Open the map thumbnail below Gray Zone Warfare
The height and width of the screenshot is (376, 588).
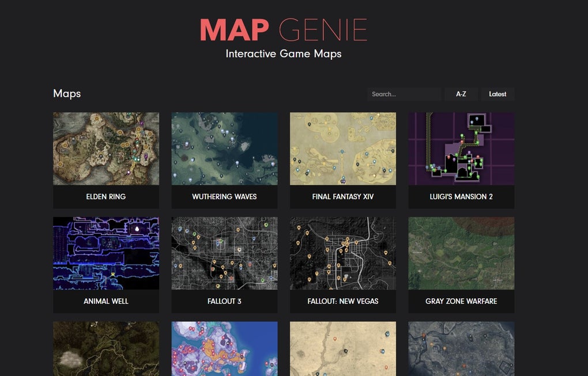coord(461,349)
